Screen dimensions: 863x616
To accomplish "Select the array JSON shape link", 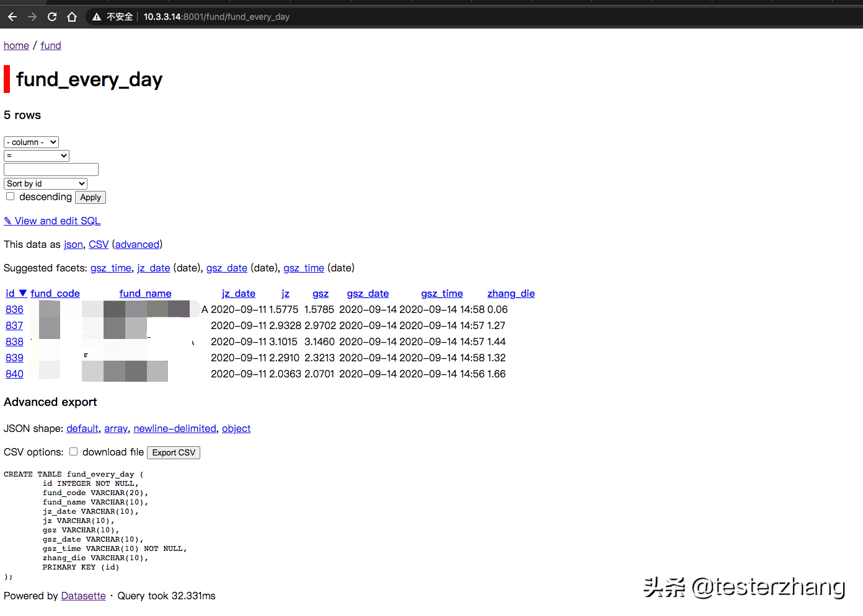I will click(x=116, y=428).
